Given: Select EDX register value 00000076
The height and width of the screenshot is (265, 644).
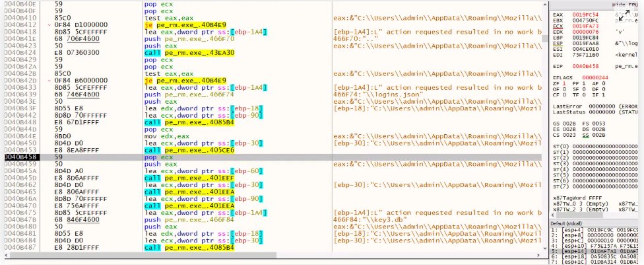Looking at the screenshot, I should pos(585,32).
